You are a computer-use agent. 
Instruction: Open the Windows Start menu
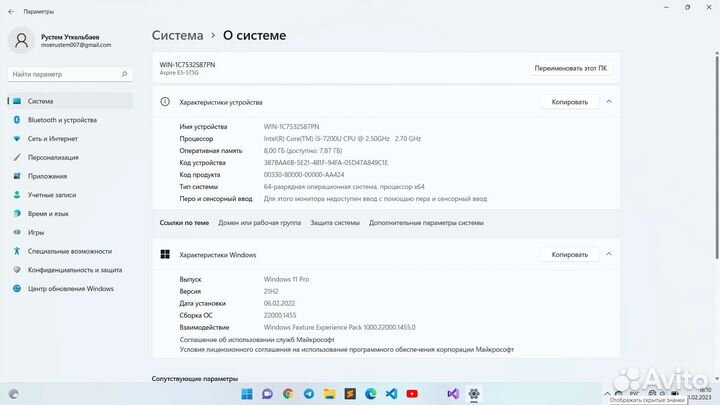pos(247,394)
